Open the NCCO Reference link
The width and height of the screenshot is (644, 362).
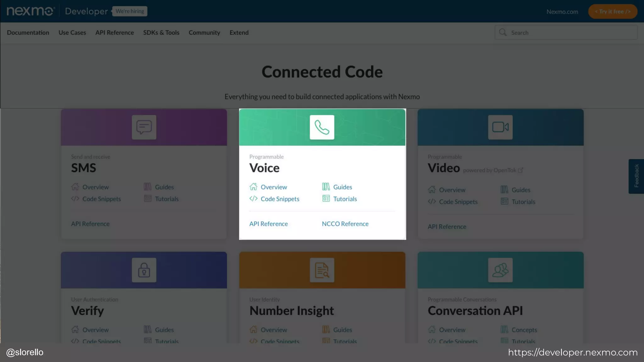point(345,224)
